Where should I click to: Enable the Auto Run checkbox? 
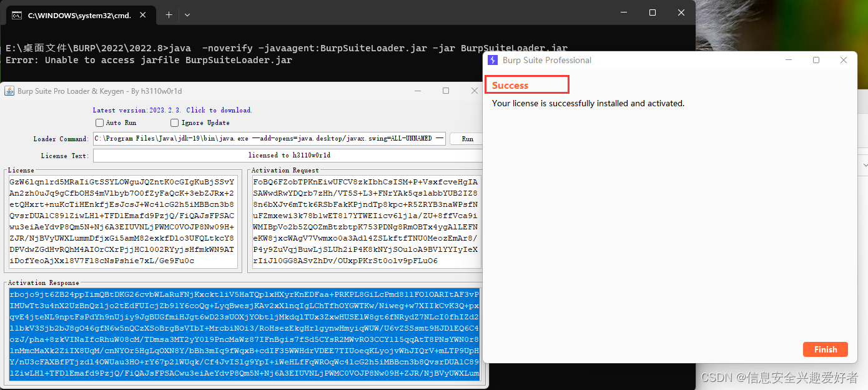coord(99,122)
